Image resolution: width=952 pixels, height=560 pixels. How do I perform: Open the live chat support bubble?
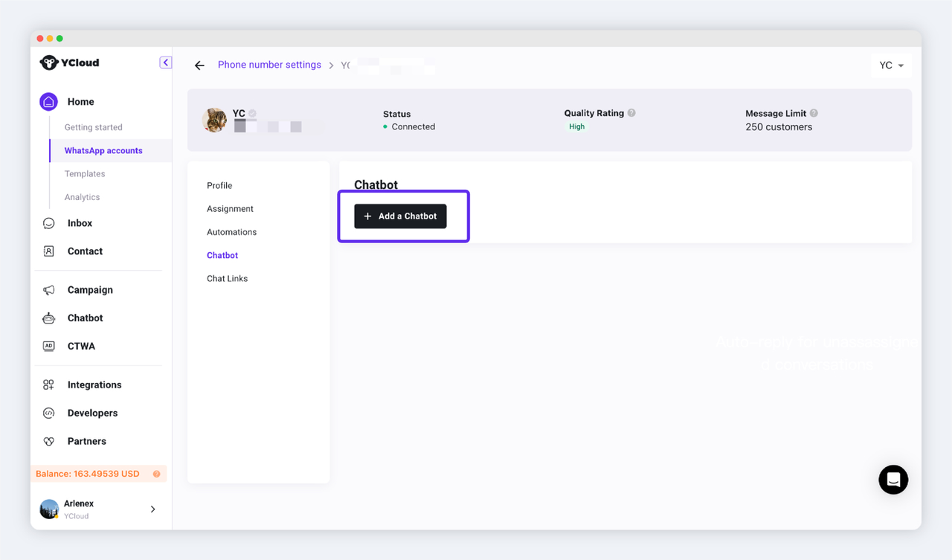(893, 480)
